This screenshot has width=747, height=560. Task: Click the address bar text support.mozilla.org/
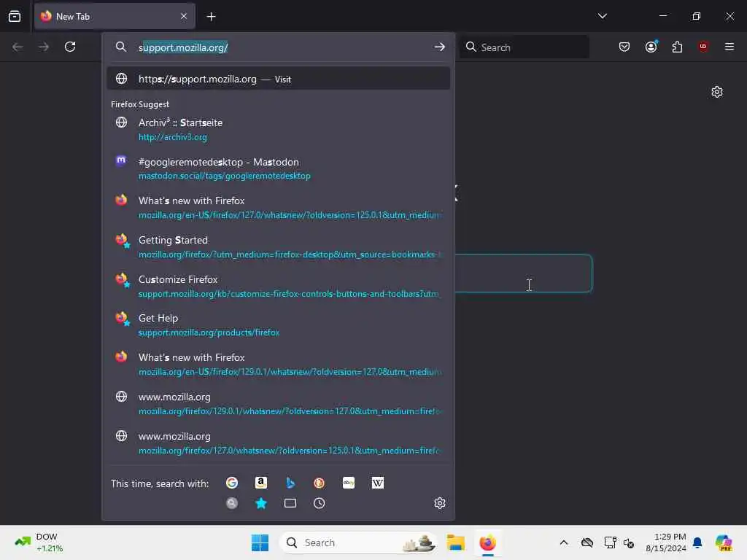[x=183, y=47]
